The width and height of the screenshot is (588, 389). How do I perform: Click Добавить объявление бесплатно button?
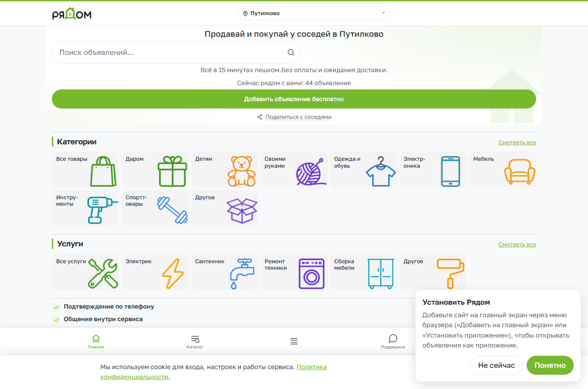click(x=294, y=99)
